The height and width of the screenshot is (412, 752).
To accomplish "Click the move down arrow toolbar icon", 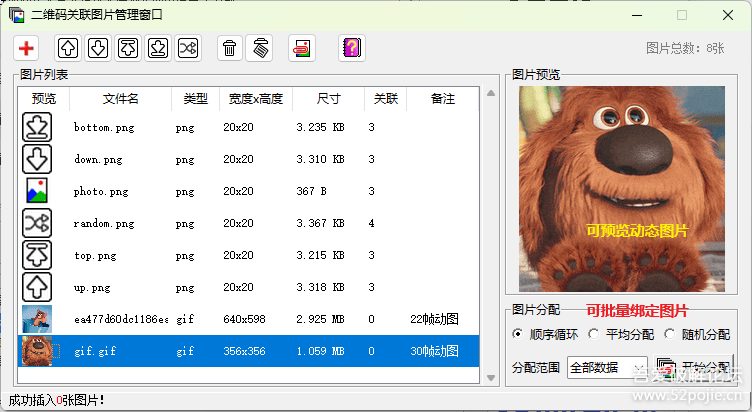I will (98, 47).
